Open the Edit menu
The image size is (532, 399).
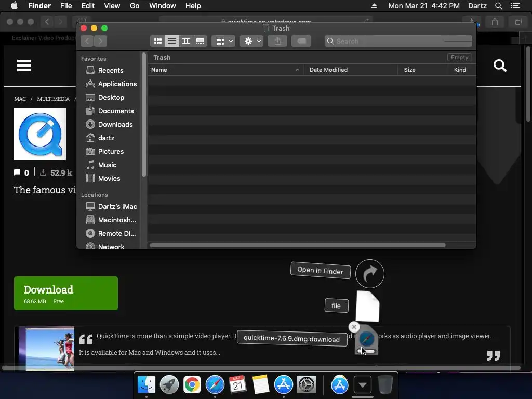tap(88, 6)
